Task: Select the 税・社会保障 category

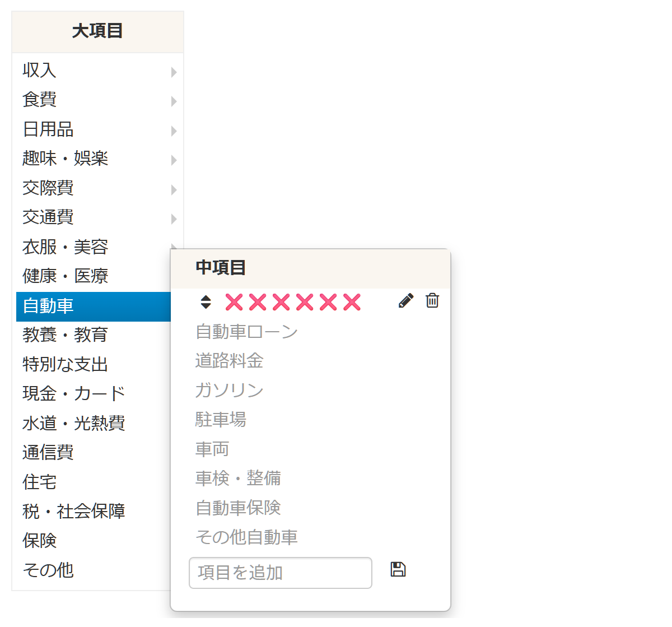Action: click(73, 511)
